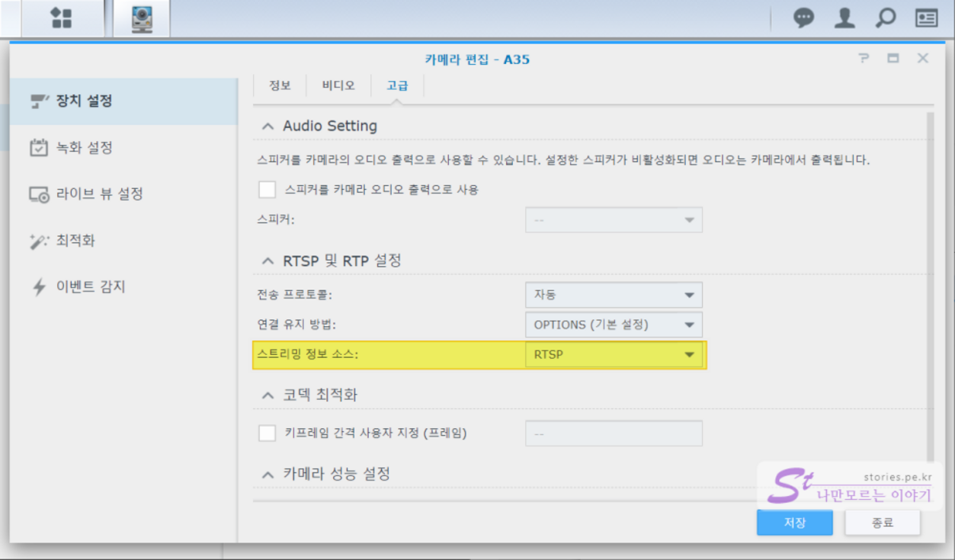Open the notifications chat bubble icon
The image size is (955, 560).
click(x=803, y=18)
